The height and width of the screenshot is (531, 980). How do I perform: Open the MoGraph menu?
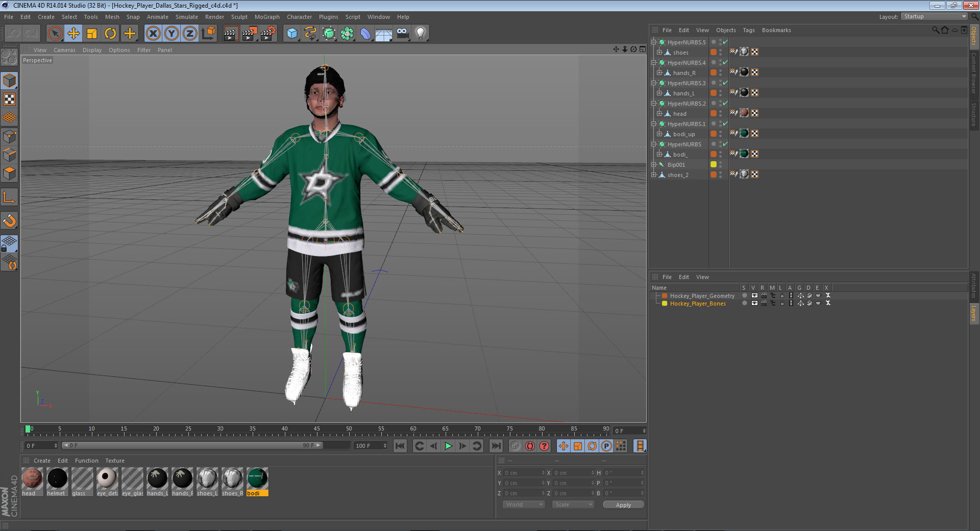tap(267, 17)
